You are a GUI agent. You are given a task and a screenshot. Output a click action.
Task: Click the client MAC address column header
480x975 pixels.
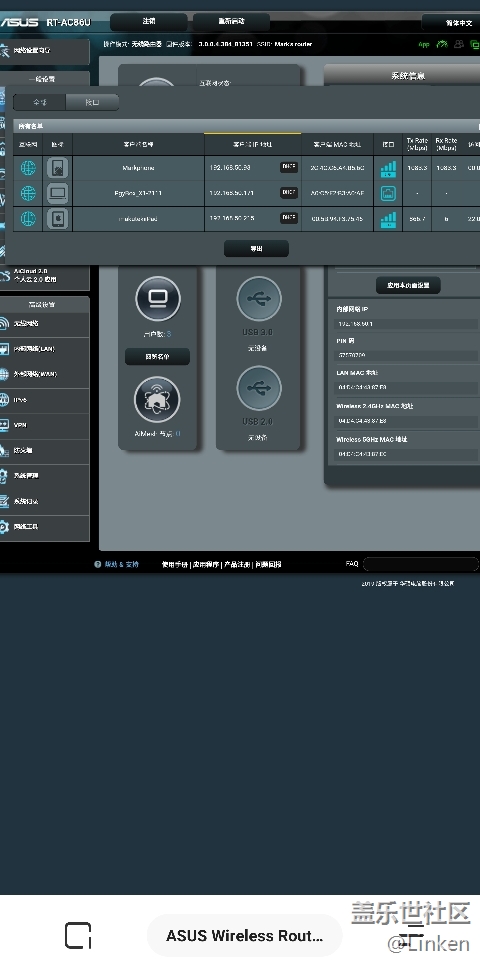(x=338, y=144)
